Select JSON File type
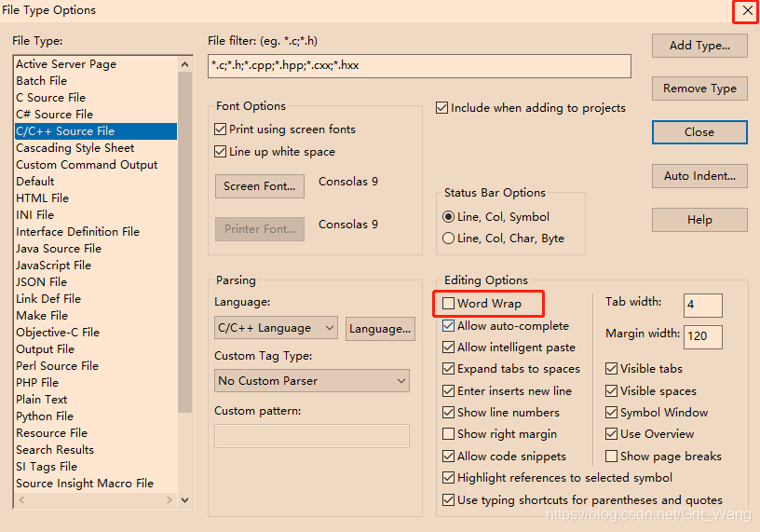760x532 pixels. click(x=96, y=282)
